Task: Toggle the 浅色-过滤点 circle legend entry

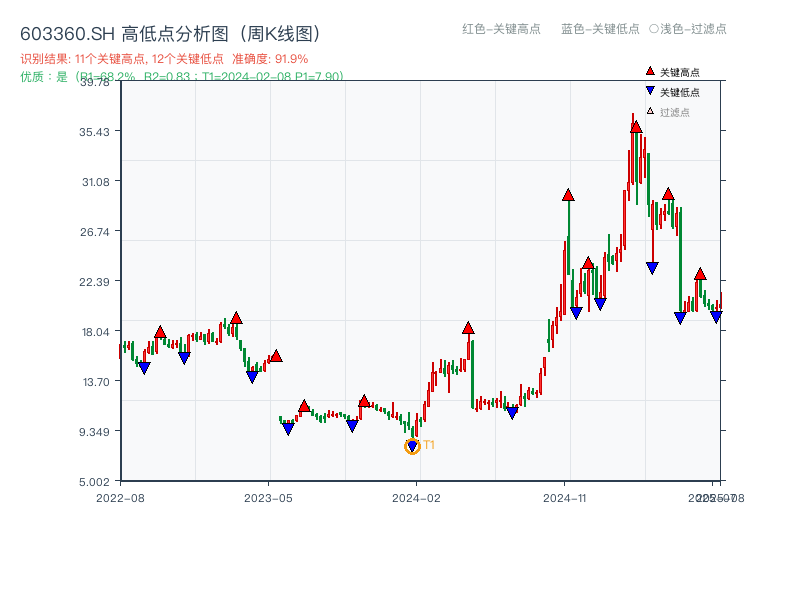Action: pos(688,29)
